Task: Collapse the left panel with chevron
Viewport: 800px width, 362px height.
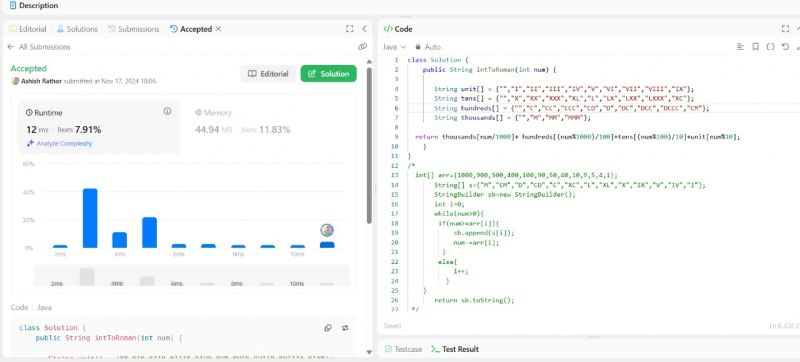Action: [x=364, y=29]
